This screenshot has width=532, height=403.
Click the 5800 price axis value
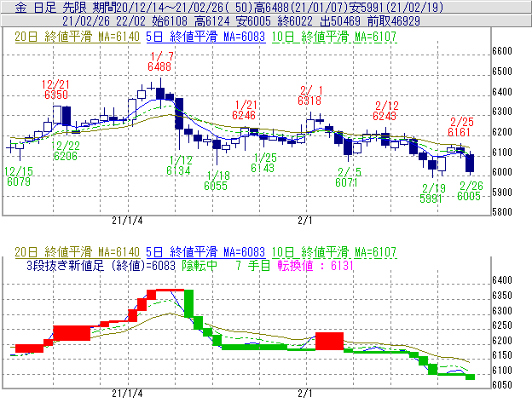[x=502, y=212]
